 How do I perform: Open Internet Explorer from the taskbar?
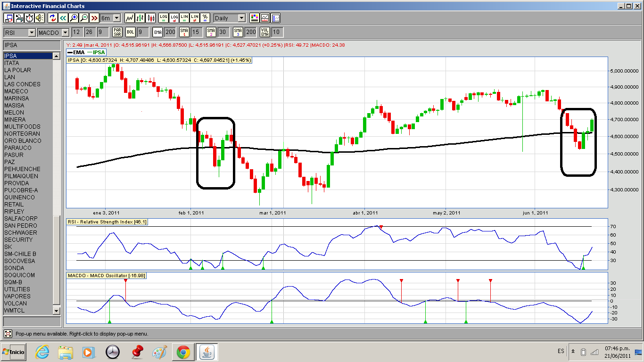tap(42, 352)
